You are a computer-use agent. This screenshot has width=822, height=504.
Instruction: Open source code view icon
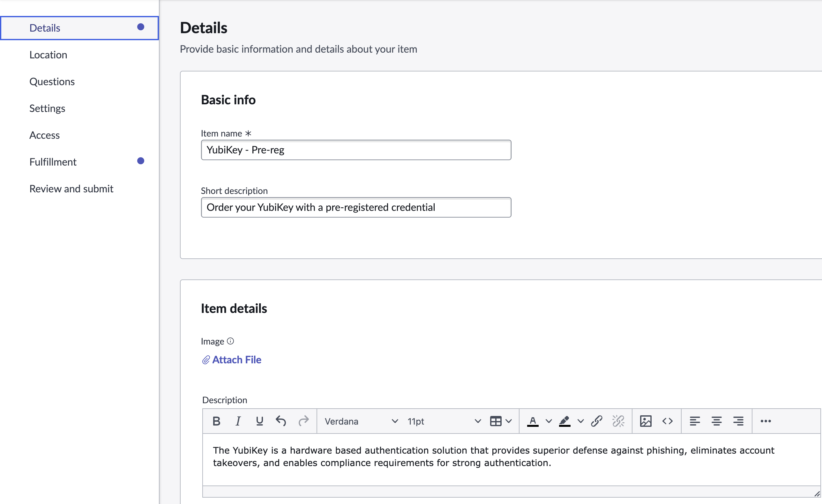point(668,421)
